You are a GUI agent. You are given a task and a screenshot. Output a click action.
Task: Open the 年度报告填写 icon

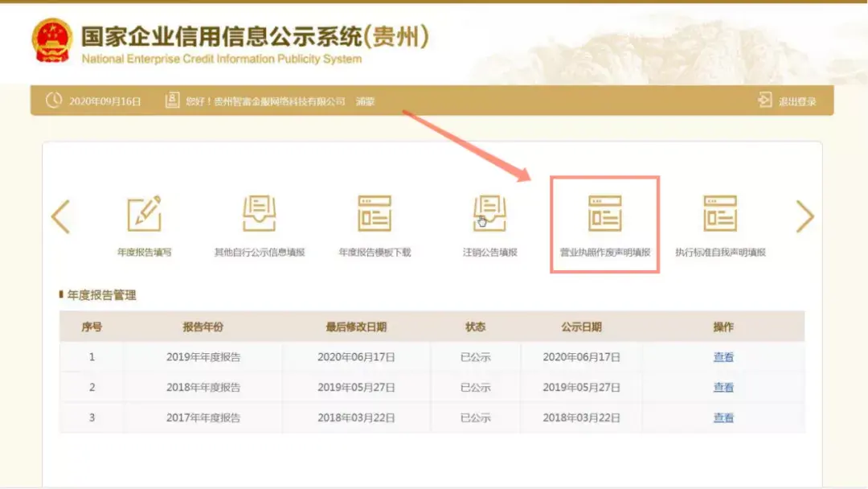click(145, 215)
